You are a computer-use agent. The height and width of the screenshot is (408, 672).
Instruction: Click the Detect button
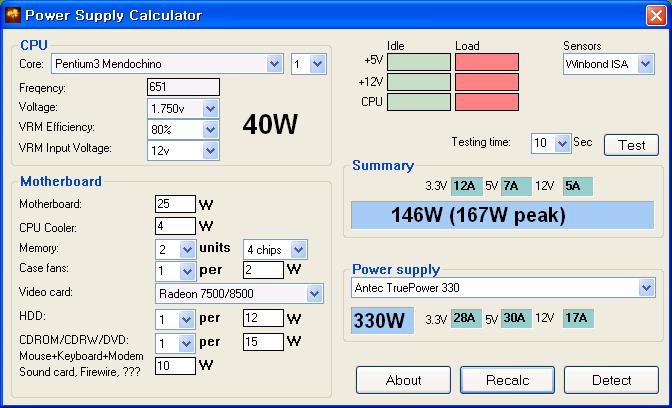pyautogui.click(x=611, y=380)
